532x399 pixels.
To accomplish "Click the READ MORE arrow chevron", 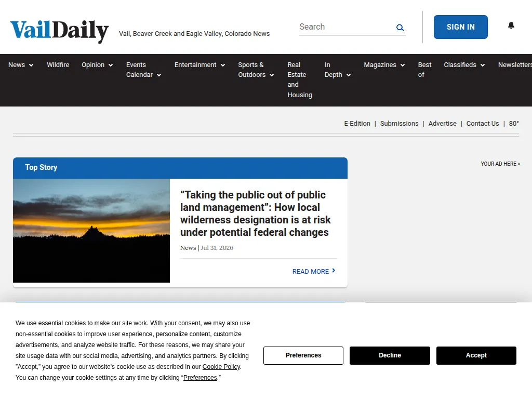I will (x=334, y=270).
